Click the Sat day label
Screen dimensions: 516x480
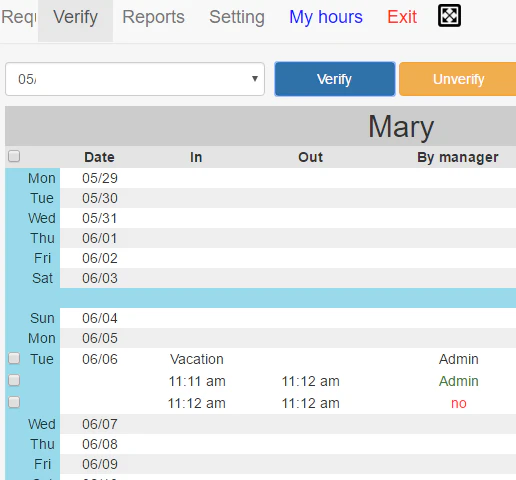click(42, 278)
